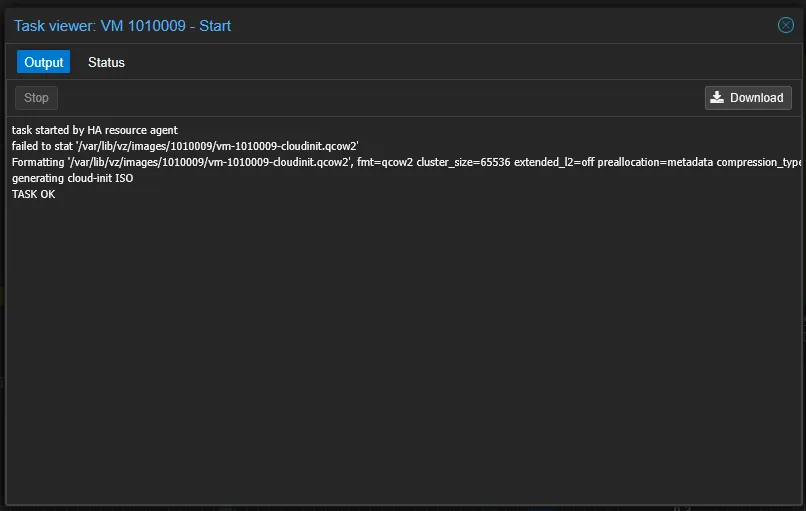This screenshot has height=511, width=806.
Task: Click the 'TASK OK' log line
Action: (33, 194)
